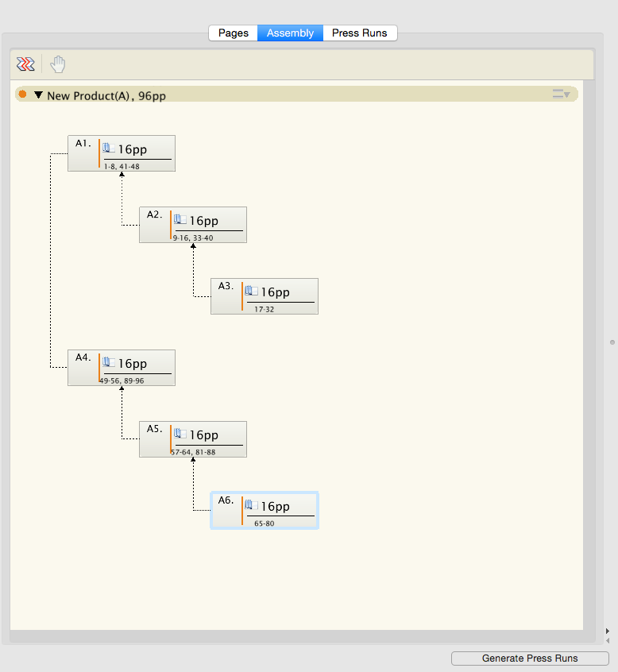Click the panel splitter handle on right edge
The width and height of the screenshot is (618, 672).
coord(612,342)
